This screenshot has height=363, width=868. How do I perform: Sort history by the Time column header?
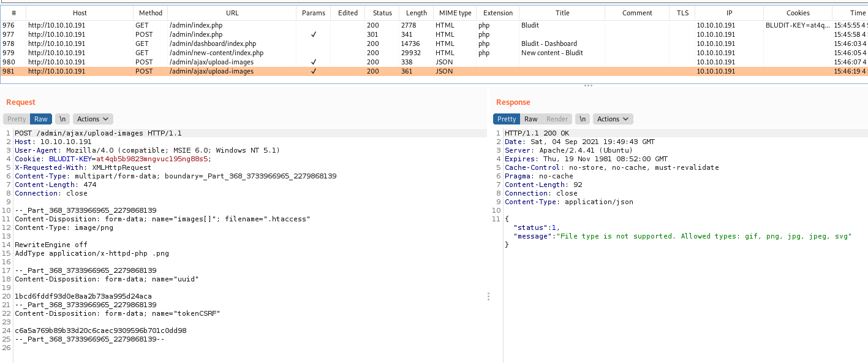coord(850,13)
